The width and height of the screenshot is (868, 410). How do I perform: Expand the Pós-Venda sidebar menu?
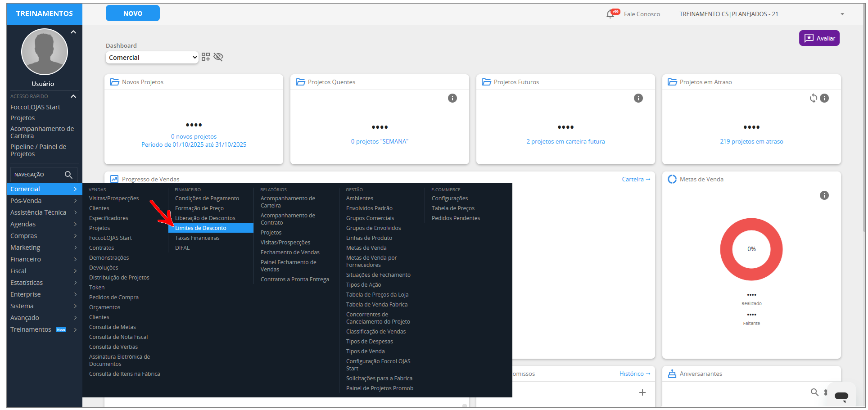pyautogui.click(x=44, y=201)
